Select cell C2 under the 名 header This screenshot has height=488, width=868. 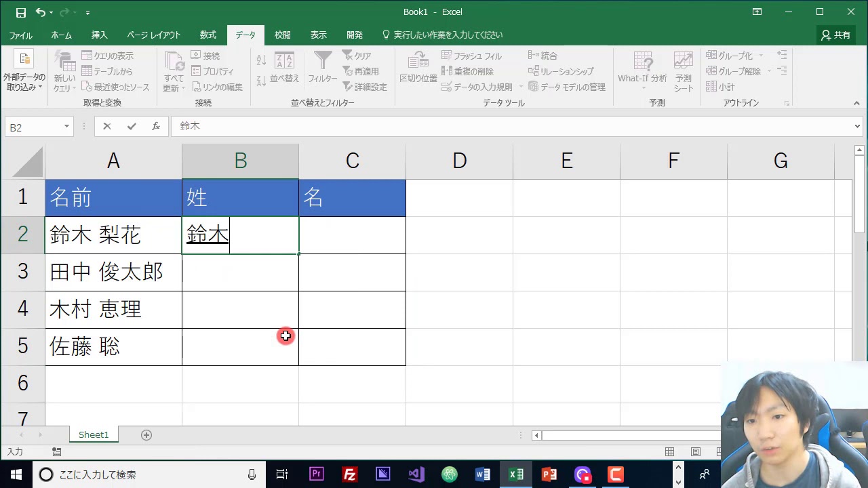(x=352, y=235)
